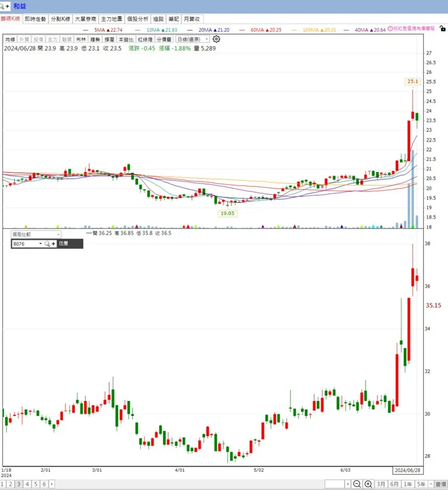This screenshot has width=448, height=490.
Task: Click the lock icon at top right
Action: coord(443,28)
